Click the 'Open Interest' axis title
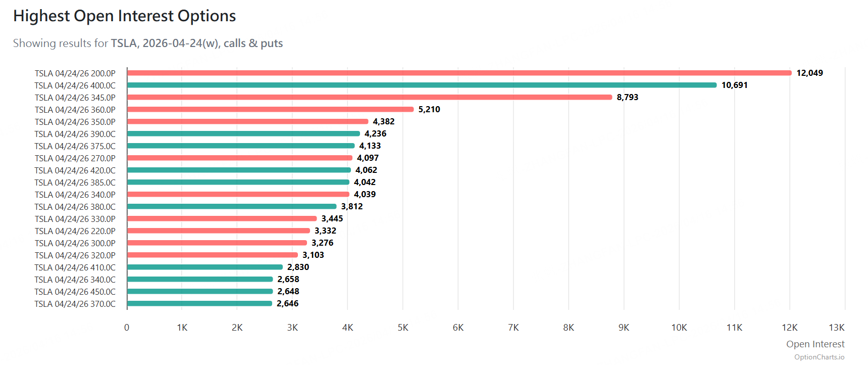This screenshot has width=868, height=365. 814,344
